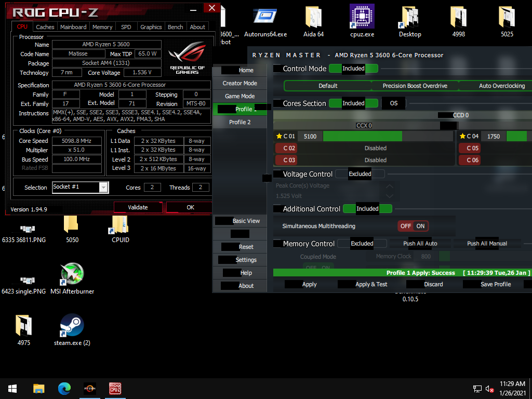This screenshot has height=399, width=532.
Task: Switch to Mainboard tab in CPU-Z
Action: [73, 27]
